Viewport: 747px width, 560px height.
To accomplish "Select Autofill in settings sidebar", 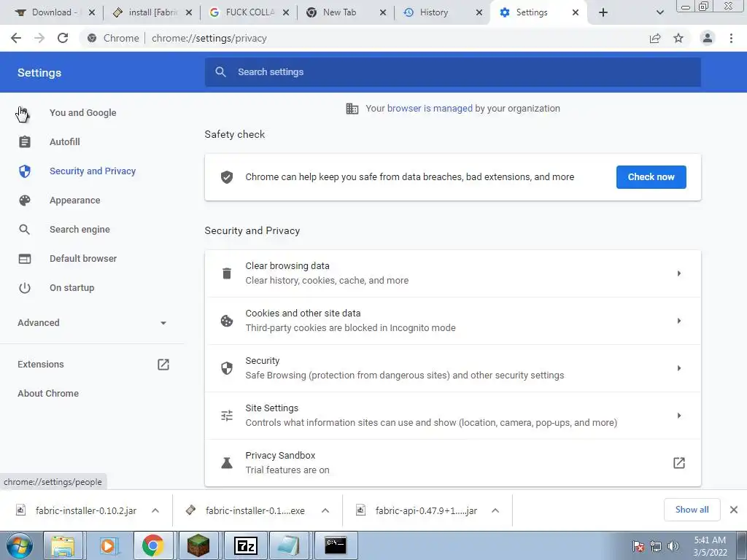I will click(x=65, y=142).
